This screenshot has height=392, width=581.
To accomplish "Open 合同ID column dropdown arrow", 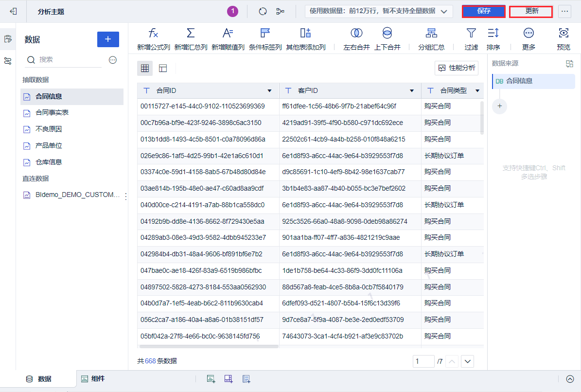I will pos(269,91).
